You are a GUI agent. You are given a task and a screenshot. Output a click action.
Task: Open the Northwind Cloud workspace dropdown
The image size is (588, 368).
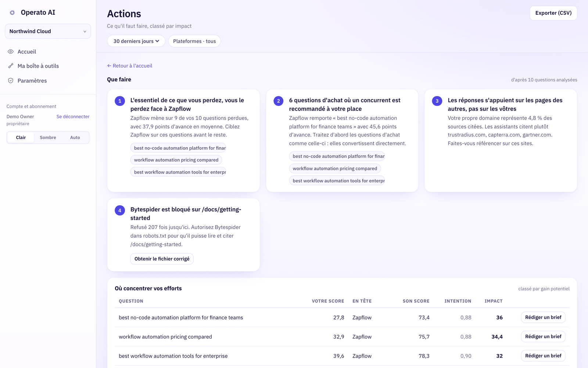(x=48, y=31)
